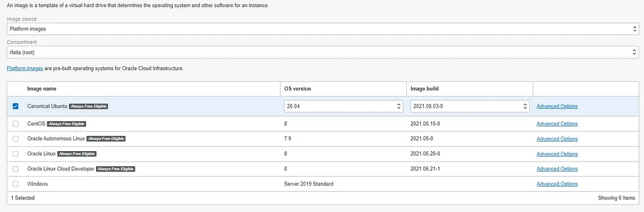Open Advanced Options for Oracle Autonomous Linux
Screen dimensions: 644x212
click(557, 139)
